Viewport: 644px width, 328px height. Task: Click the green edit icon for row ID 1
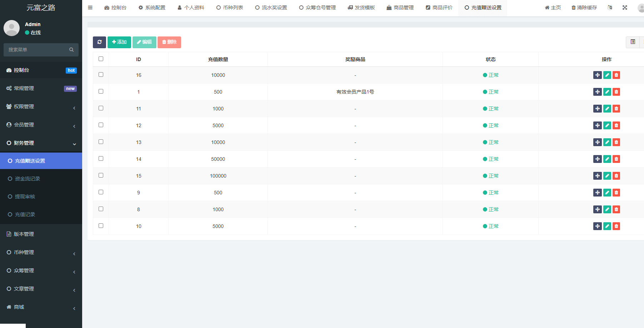pyautogui.click(x=607, y=92)
